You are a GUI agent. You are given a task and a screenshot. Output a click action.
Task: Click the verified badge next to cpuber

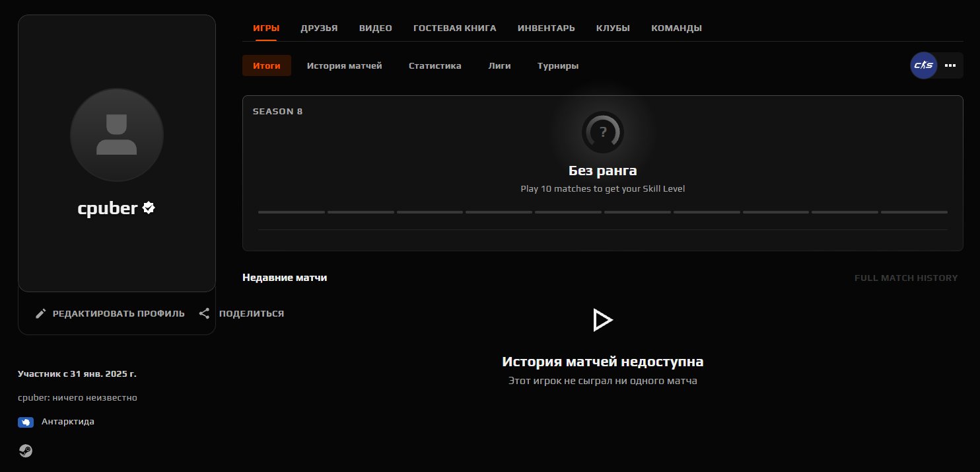(149, 208)
